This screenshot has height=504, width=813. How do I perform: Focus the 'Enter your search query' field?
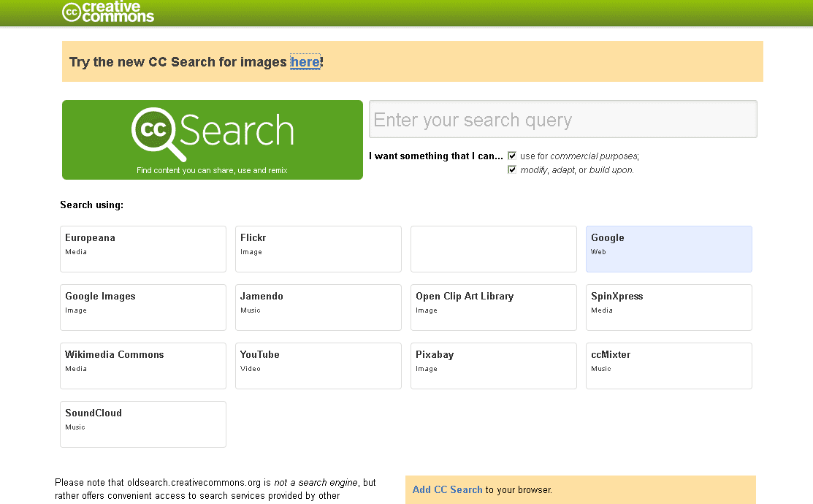(562, 119)
